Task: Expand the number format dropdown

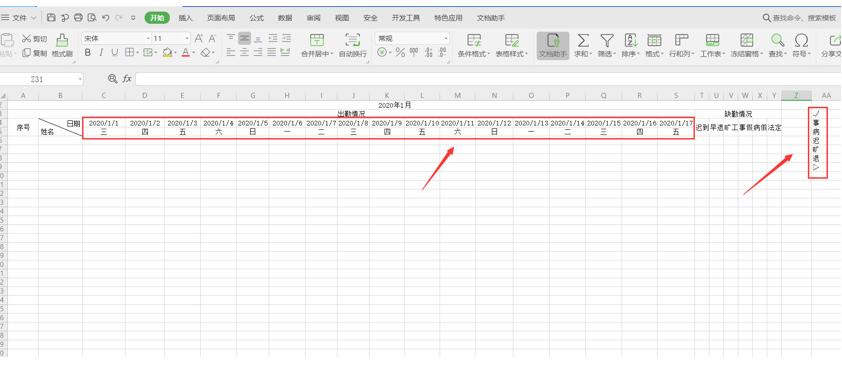Action: pos(446,39)
